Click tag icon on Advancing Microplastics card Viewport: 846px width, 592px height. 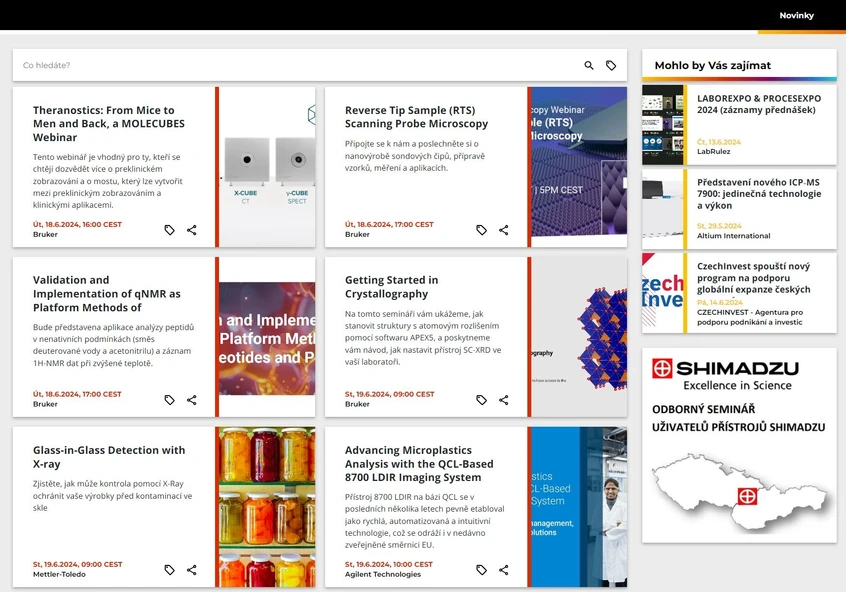481,570
